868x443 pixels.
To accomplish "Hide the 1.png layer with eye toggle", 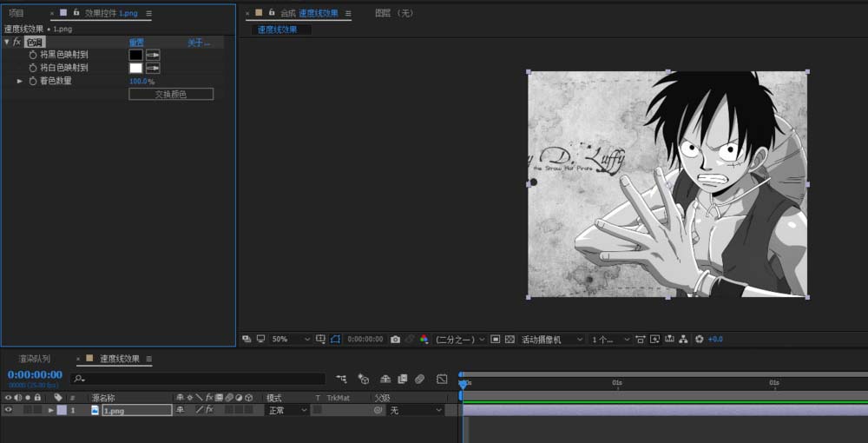I will point(8,410).
